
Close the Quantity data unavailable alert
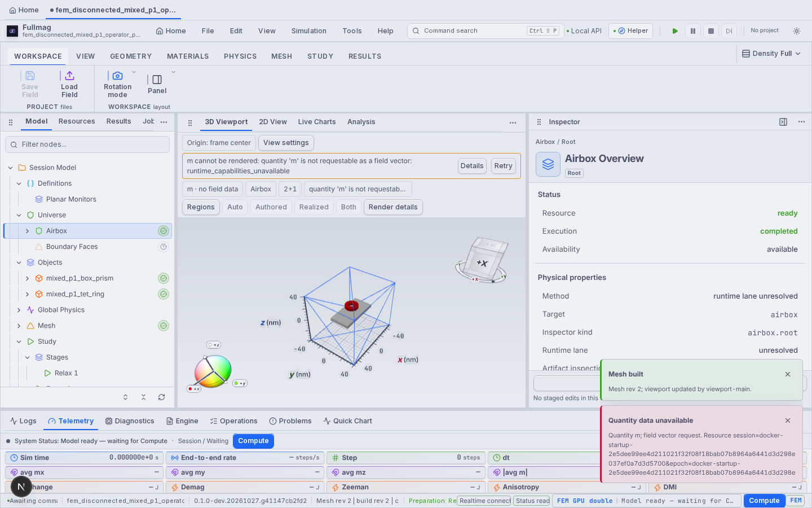click(788, 421)
